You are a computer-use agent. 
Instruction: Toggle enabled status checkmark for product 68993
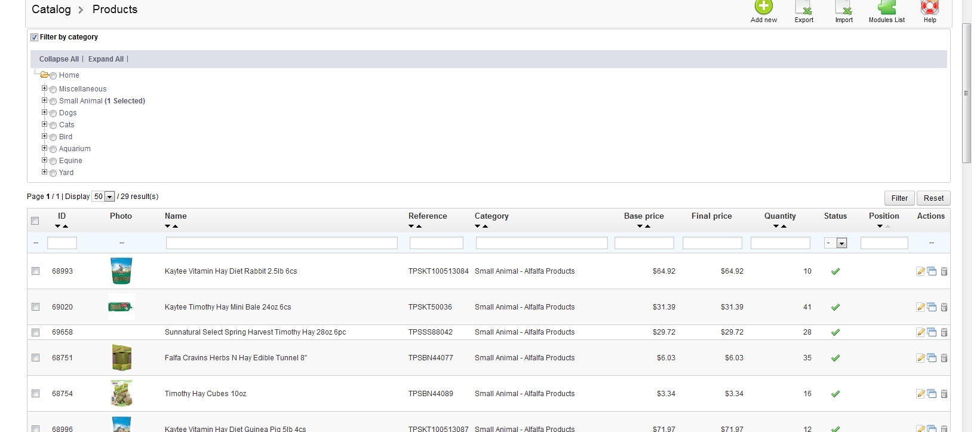[x=835, y=271]
